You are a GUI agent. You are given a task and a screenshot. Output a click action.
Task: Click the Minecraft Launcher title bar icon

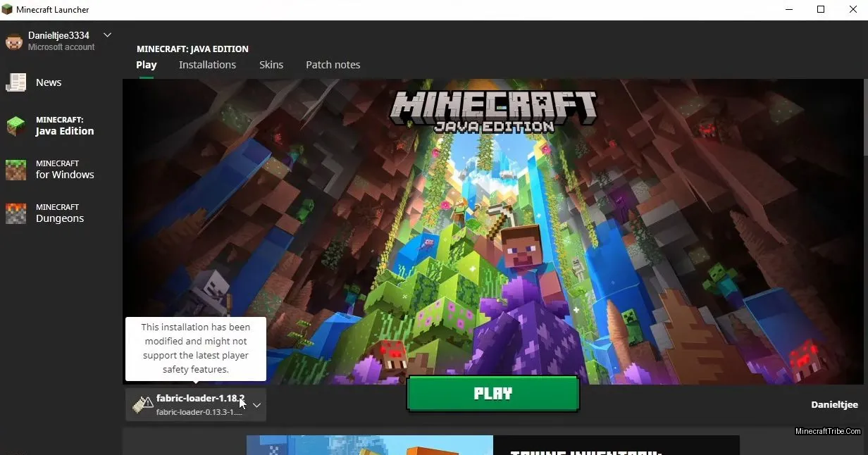coord(7,10)
